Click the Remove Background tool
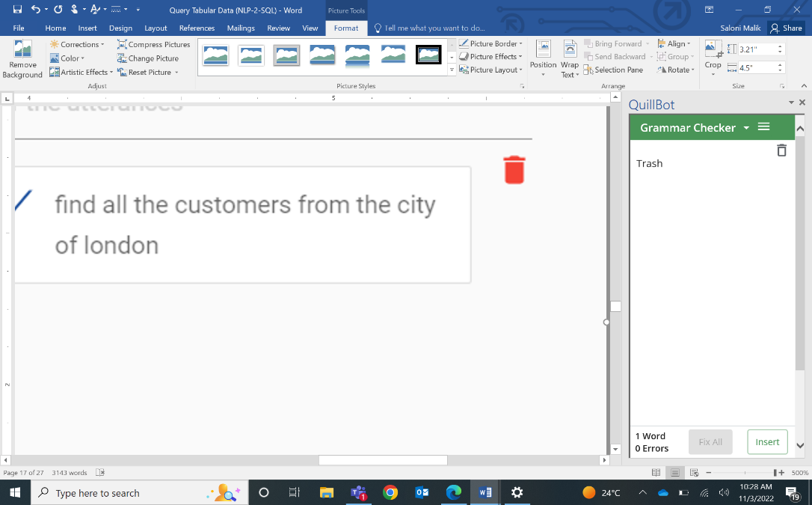 [x=22, y=59]
